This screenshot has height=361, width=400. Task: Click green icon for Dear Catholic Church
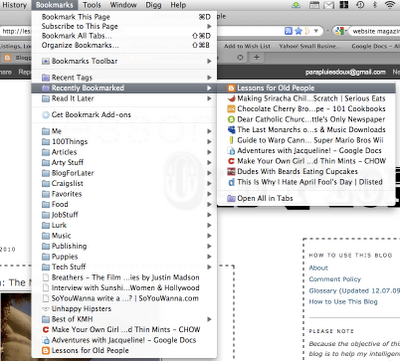click(x=231, y=119)
